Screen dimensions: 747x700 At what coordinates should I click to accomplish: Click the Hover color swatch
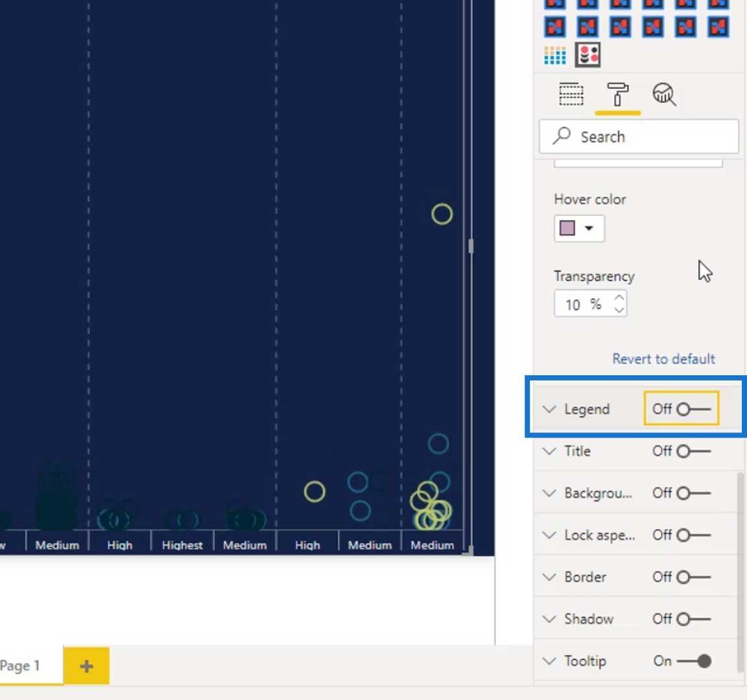tap(567, 228)
